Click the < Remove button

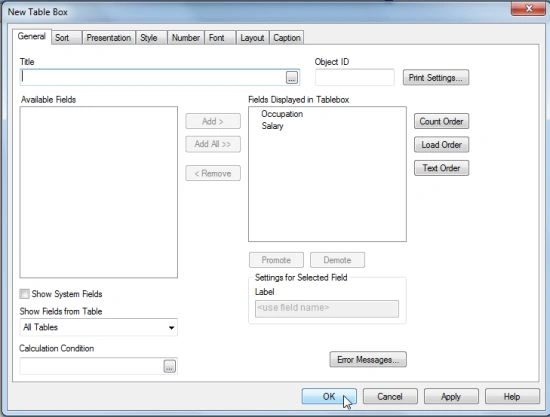pos(213,173)
